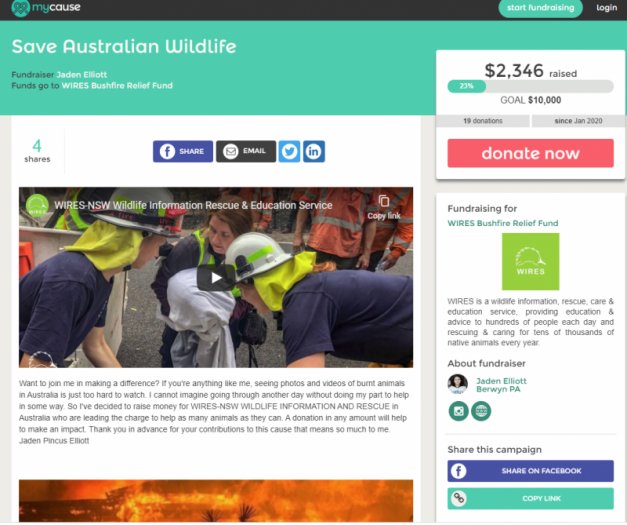
Task: Click the mycause heart logo icon
Action: [x=20, y=8]
